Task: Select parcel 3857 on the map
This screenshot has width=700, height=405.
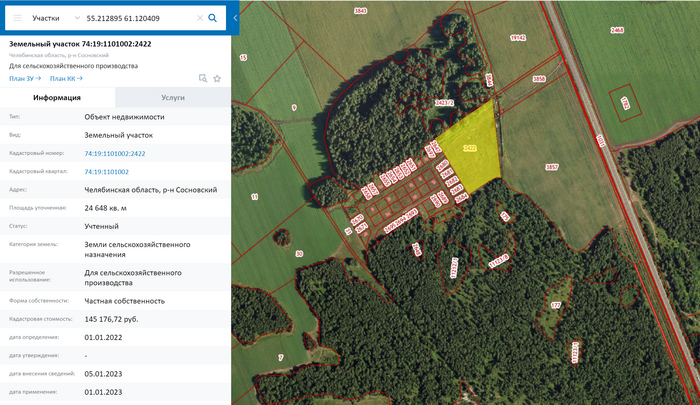Action: (552, 167)
